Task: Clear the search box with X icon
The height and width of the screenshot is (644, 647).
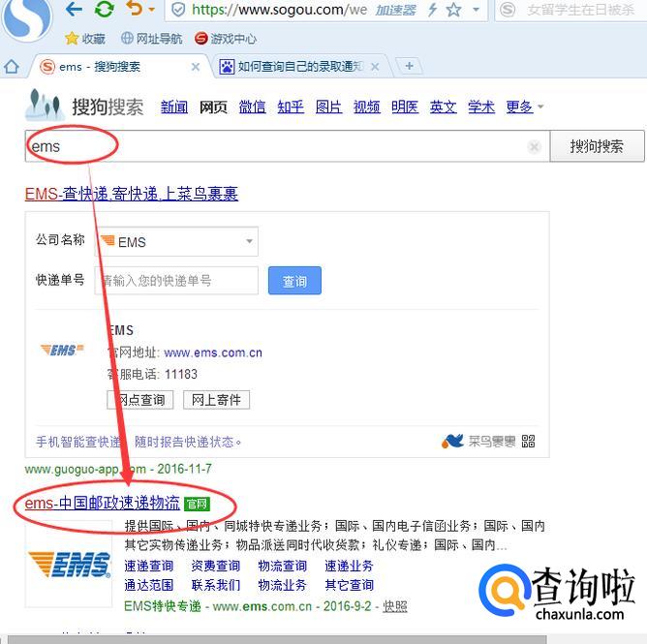Action: click(535, 146)
